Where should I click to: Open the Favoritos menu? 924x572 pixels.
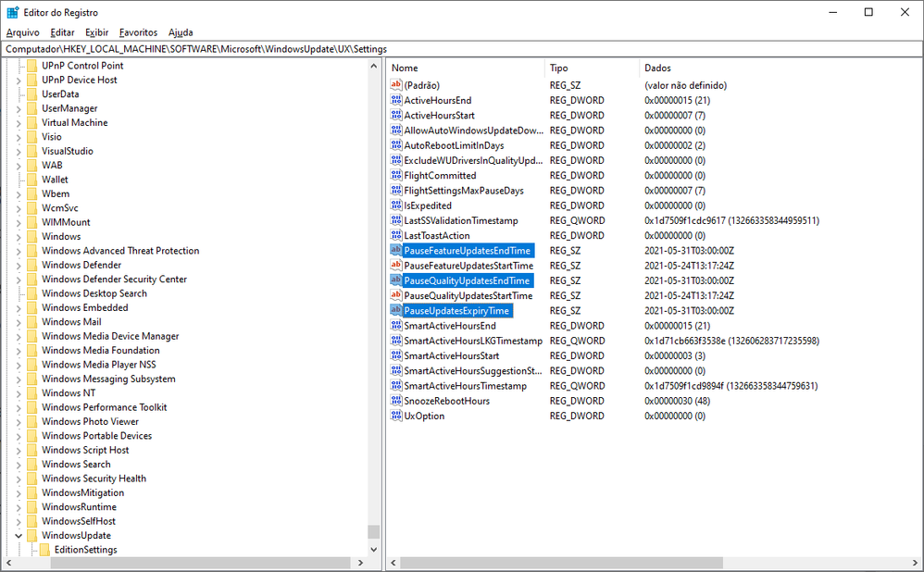click(x=139, y=32)
